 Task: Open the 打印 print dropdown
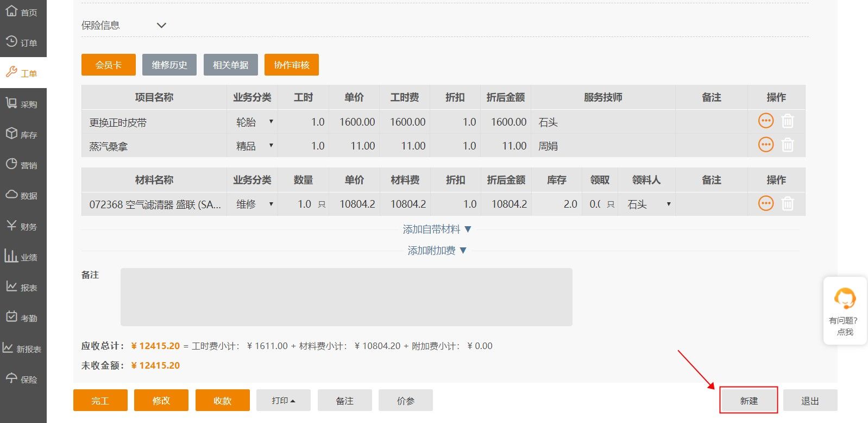point(284,400)
